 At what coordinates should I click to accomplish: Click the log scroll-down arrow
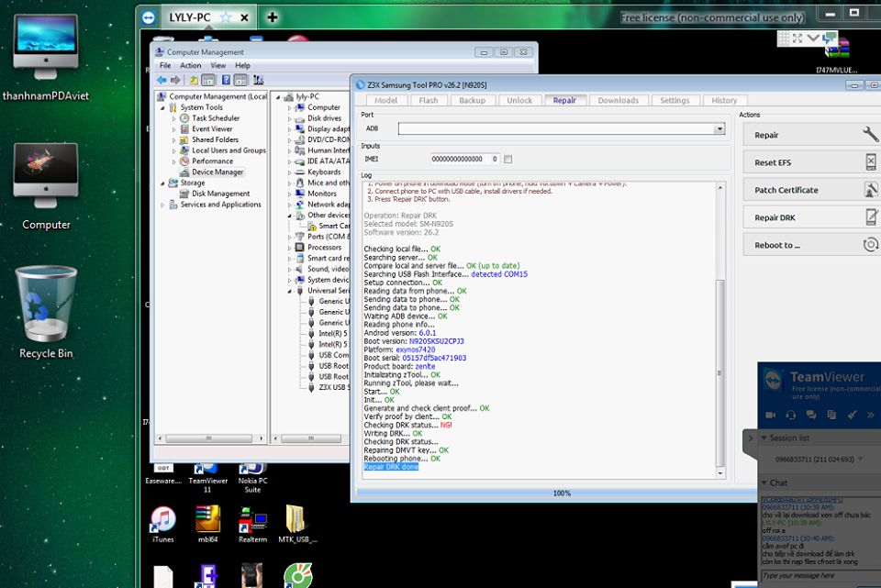pyautogui.click(x=719, y=473)
